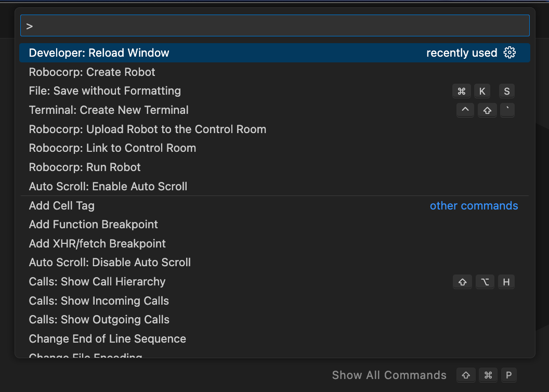The image size is (549, 392).
Task: Choose Add Function Breakpoint
Action: [275, 225]
